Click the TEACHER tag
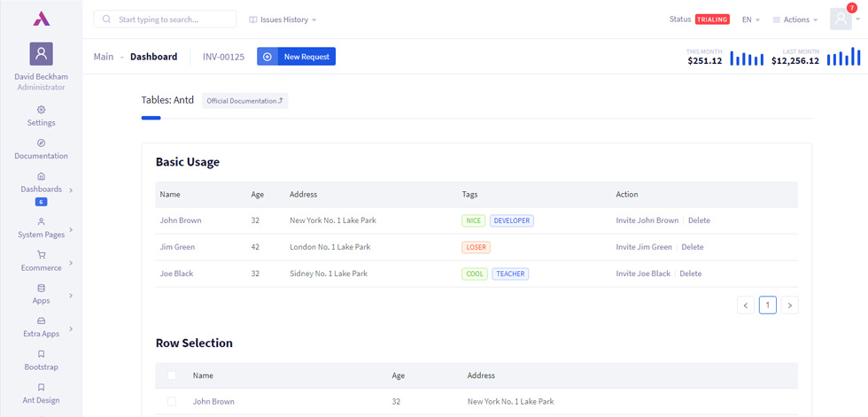The image size is (868, 417). coord(510,274)
